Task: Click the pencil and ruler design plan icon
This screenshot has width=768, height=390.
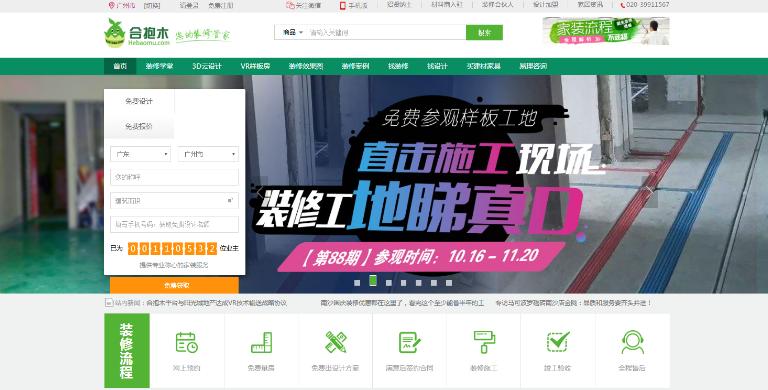Action: (x=336, y=342)
